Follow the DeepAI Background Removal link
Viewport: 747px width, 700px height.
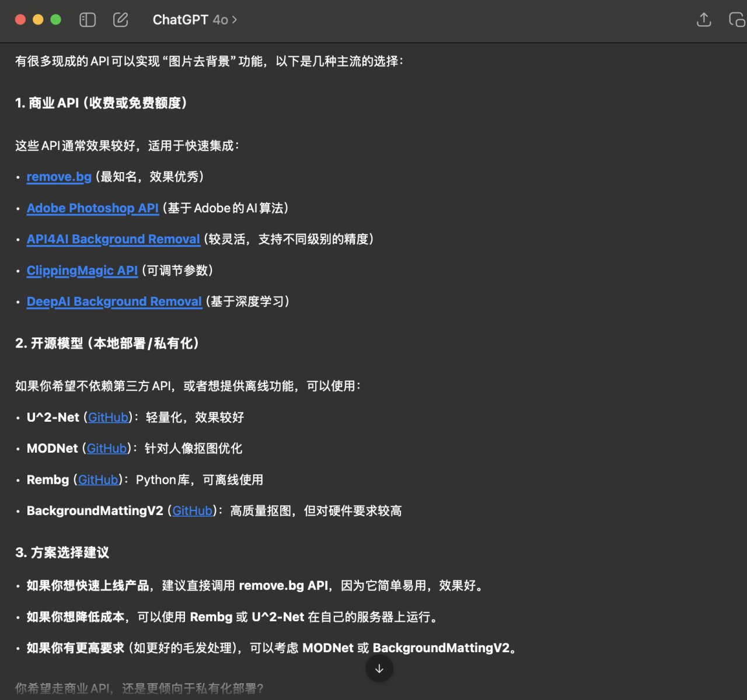(114, 302)
